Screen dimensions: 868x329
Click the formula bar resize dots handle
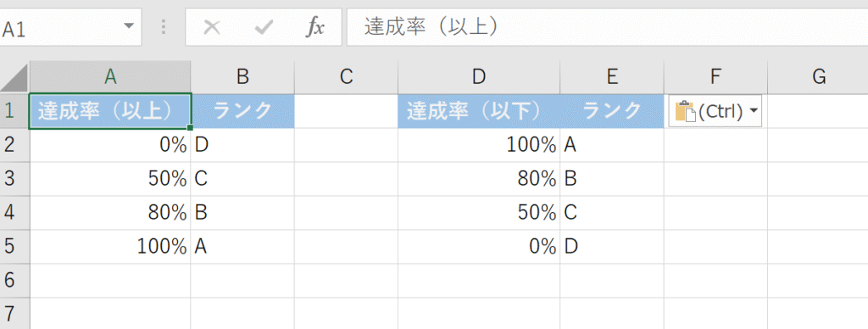click(x=164, y=26)
